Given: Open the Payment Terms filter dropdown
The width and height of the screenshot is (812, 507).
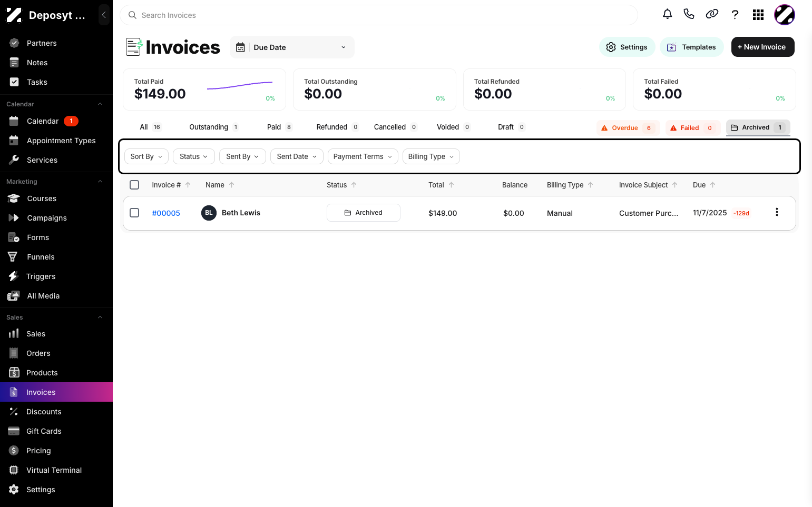Looking at the screenshot, I should pos(363,156).
